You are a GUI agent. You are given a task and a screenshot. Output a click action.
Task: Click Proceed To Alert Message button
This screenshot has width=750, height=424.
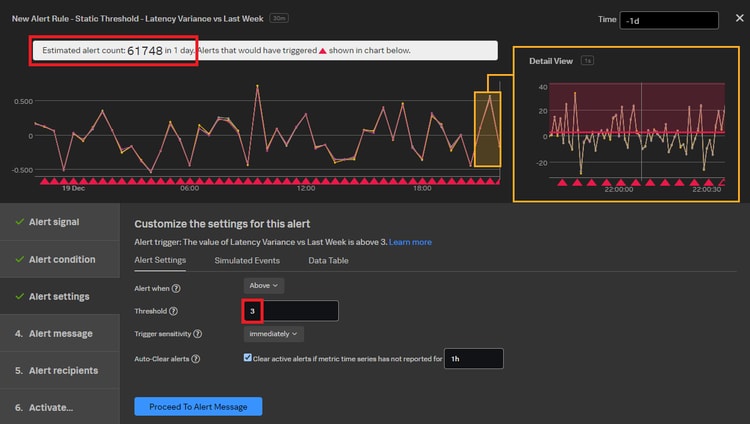tap(198, 406)
